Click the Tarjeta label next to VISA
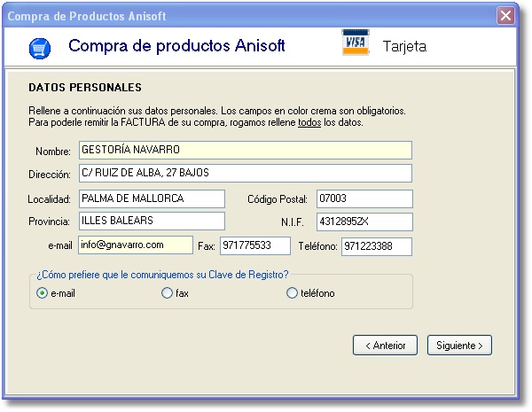532x412 pixels. click(x=404, y=46)
